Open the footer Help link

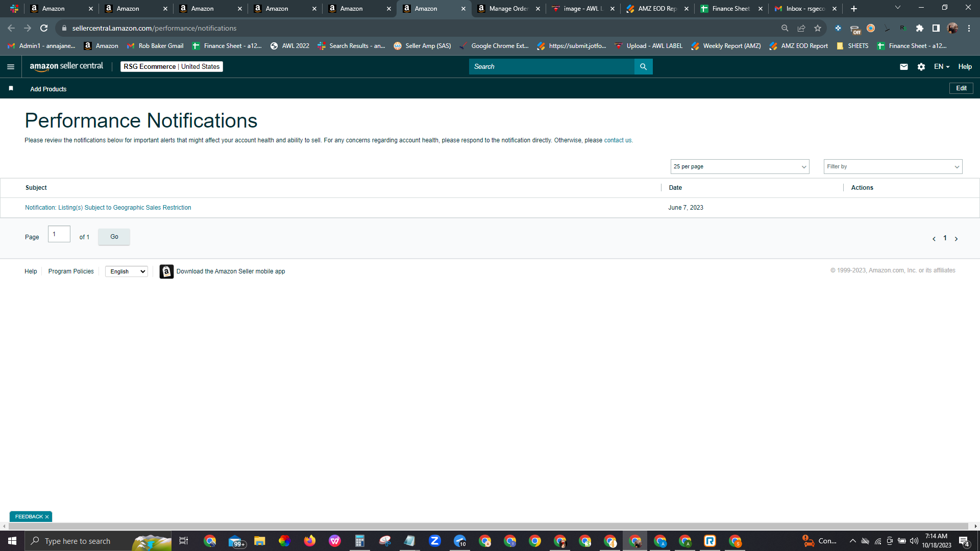pos(31,271)
